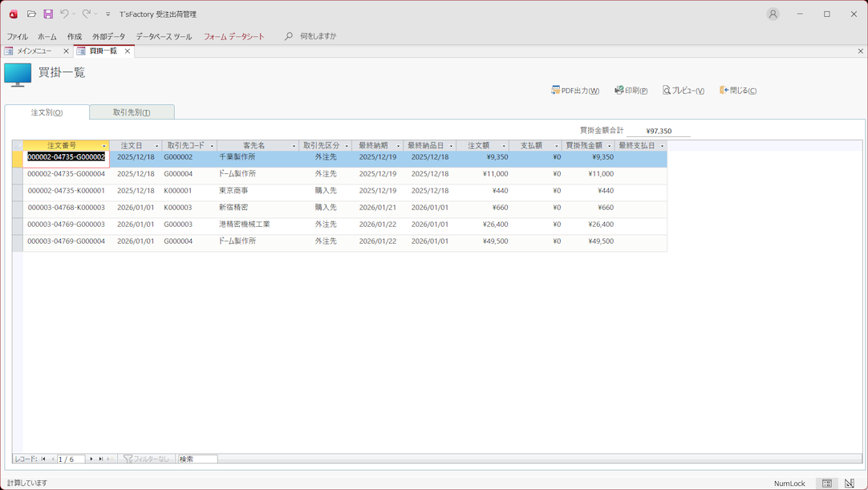
Task: Switch to Design view from status bar
Action: 850,484
